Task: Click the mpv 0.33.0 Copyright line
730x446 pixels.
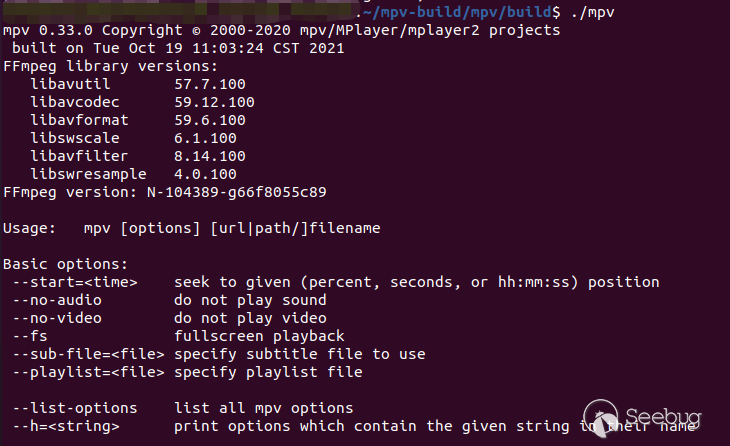Action: coord(281,30)
